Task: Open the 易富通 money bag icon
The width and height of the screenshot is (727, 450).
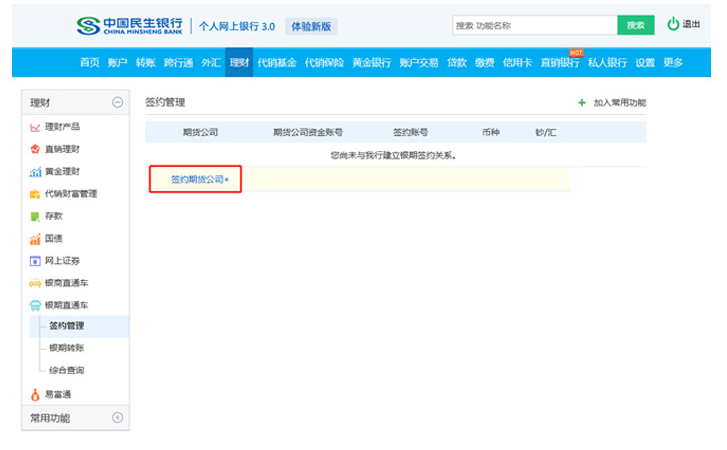Action: click(x=35, y=395)
